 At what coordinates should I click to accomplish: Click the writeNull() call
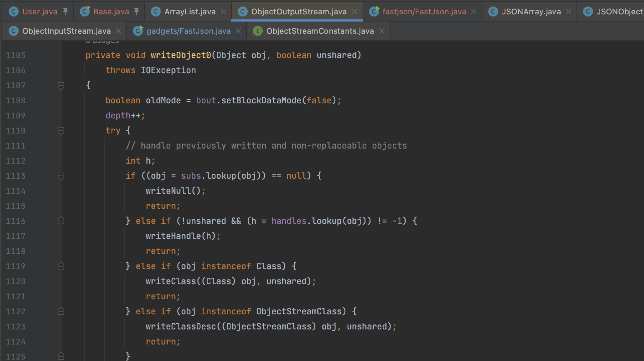(x=176, y=191)
